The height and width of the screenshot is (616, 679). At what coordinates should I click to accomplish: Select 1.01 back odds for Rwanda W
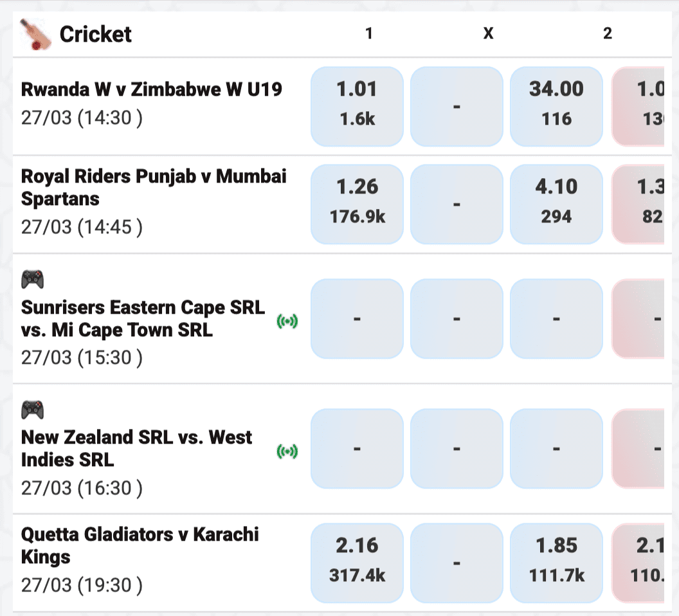coord(357,106)
